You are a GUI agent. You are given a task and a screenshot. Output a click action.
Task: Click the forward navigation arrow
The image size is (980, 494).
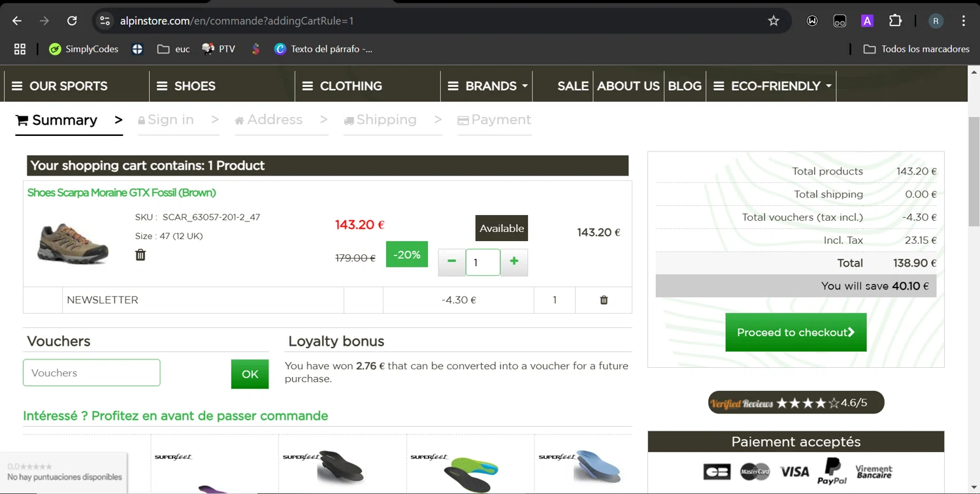[44, 21]
